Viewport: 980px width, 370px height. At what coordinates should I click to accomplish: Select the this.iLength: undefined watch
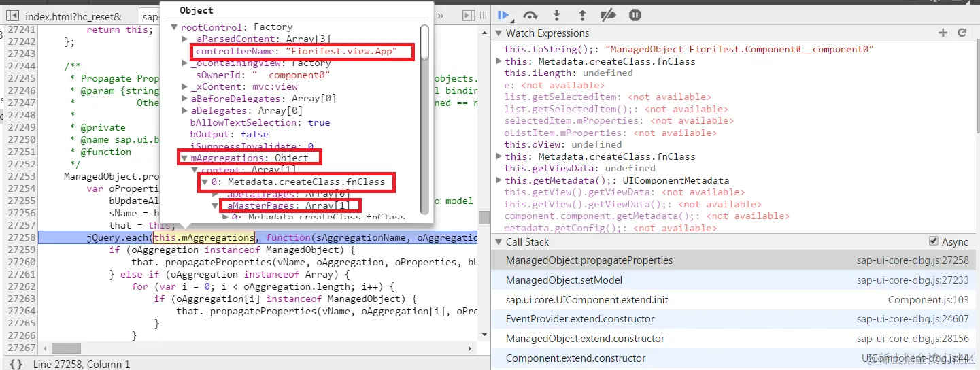coord(569,73)
